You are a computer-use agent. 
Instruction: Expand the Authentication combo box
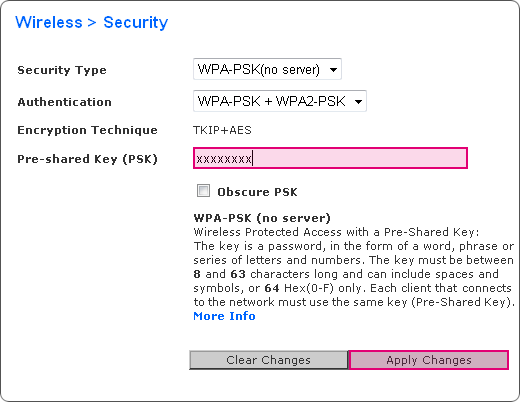(x=280, y=101)
